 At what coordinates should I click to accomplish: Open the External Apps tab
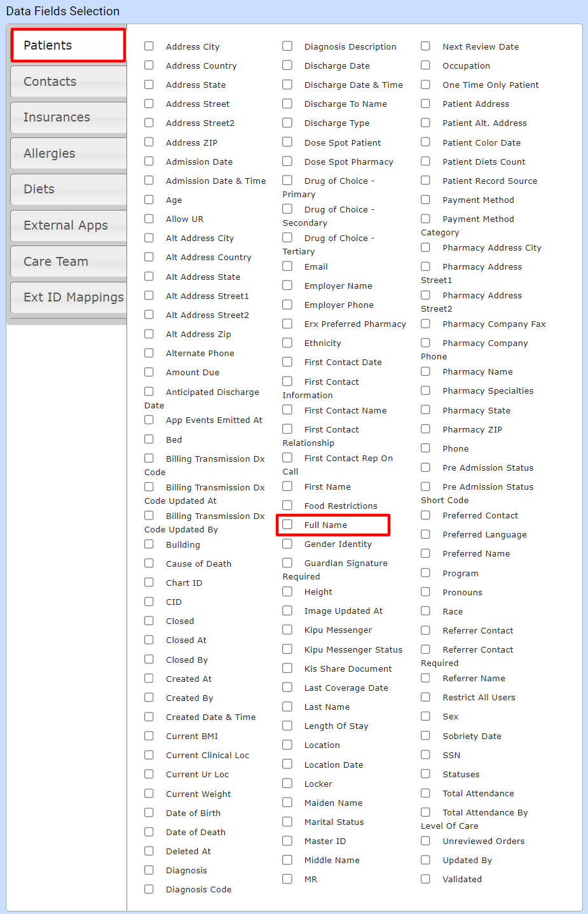[68, 225]
